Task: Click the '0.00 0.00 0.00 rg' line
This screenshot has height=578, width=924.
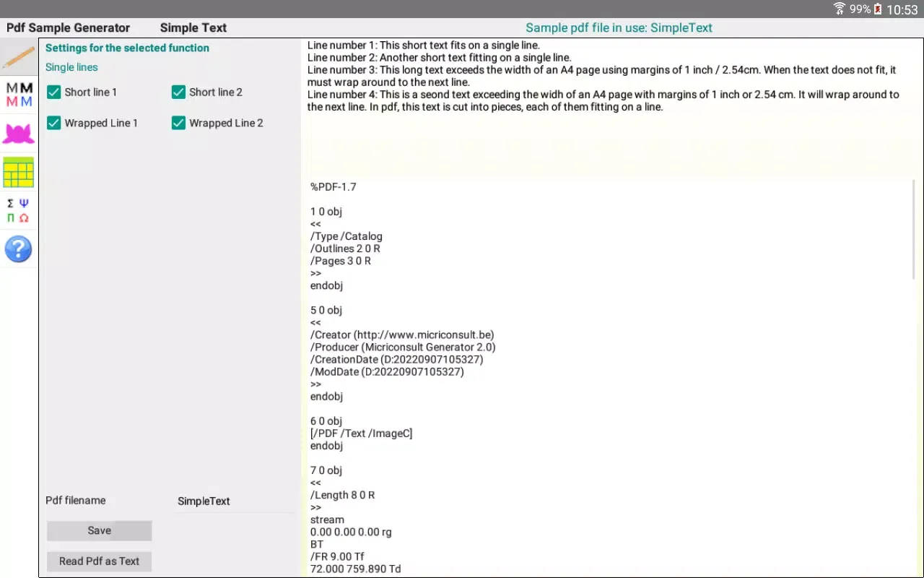Action: click(x=351, y=532)
